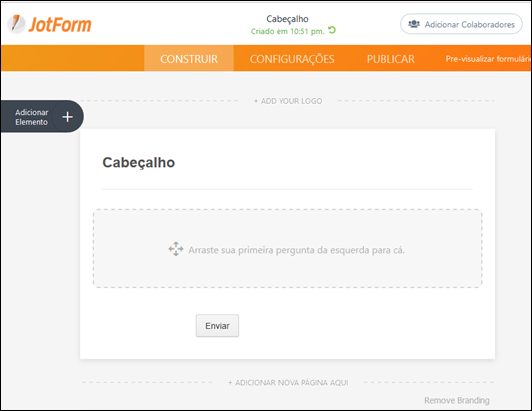Viewport: 532px width, 411px height.
Task: Click the collaborators people icon
Action: point(414,24)
